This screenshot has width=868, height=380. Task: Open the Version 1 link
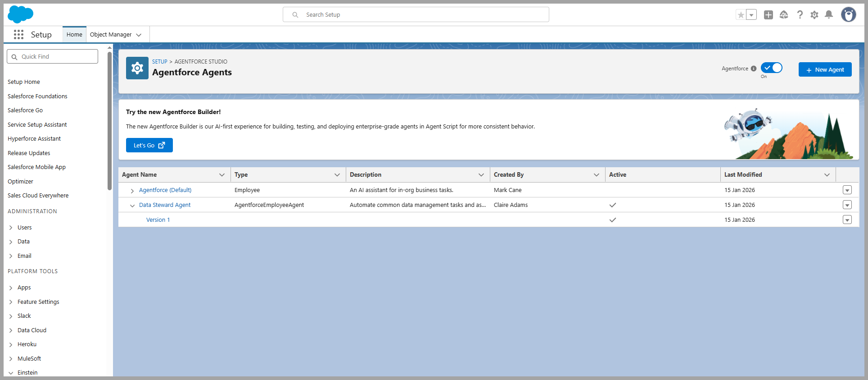click(x=158, y=220)
